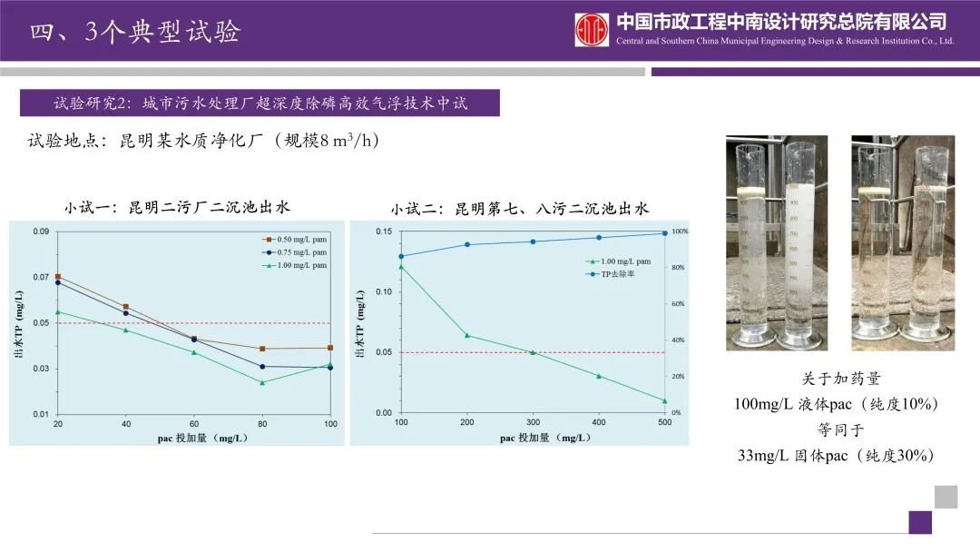Open the left graduated cylinder photo
Screen dimensions: 980x552
(777, 242)
